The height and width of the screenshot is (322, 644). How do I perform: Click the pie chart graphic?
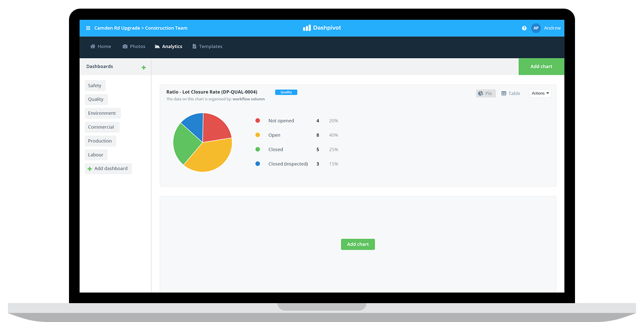tap(202, 142)
